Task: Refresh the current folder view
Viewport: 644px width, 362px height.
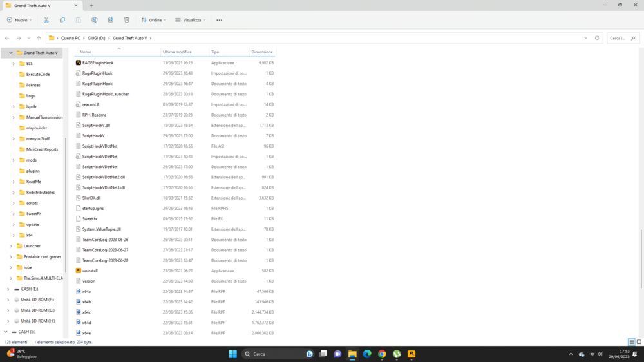Action: pos(597,38)
